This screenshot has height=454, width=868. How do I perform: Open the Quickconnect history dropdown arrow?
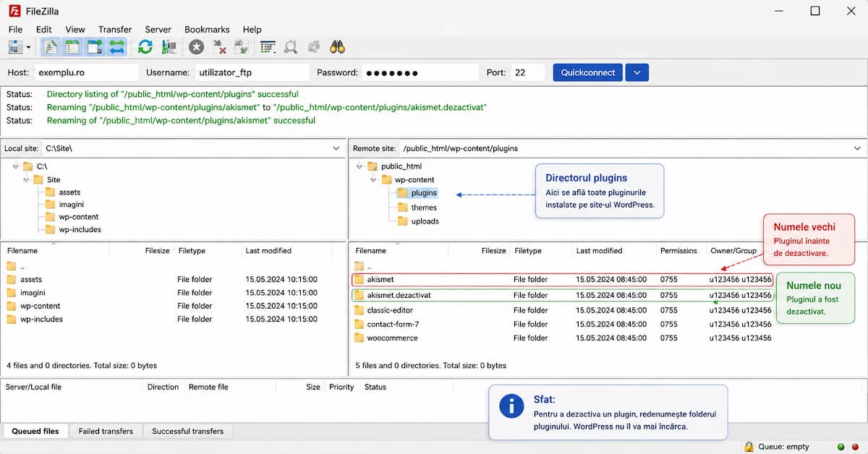pos(637,72)
